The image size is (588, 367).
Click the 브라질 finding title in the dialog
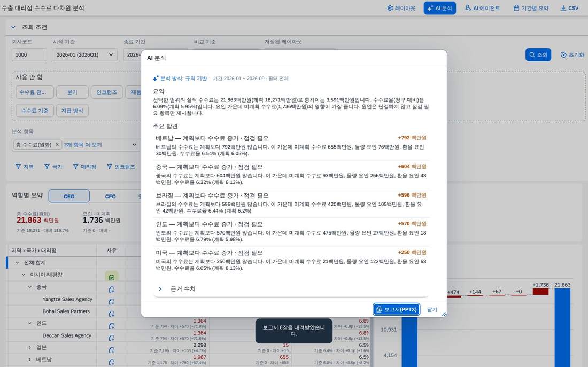tap(212, 196)
